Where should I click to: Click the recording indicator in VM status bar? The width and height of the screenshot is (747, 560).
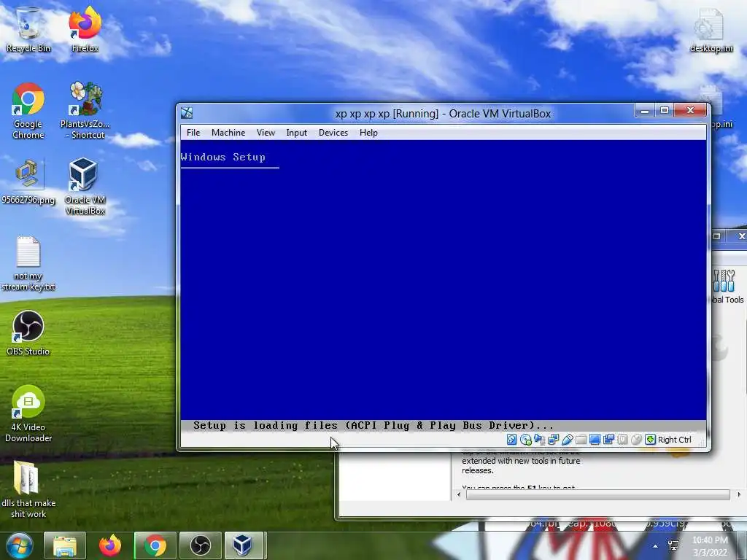click(608, 440)
